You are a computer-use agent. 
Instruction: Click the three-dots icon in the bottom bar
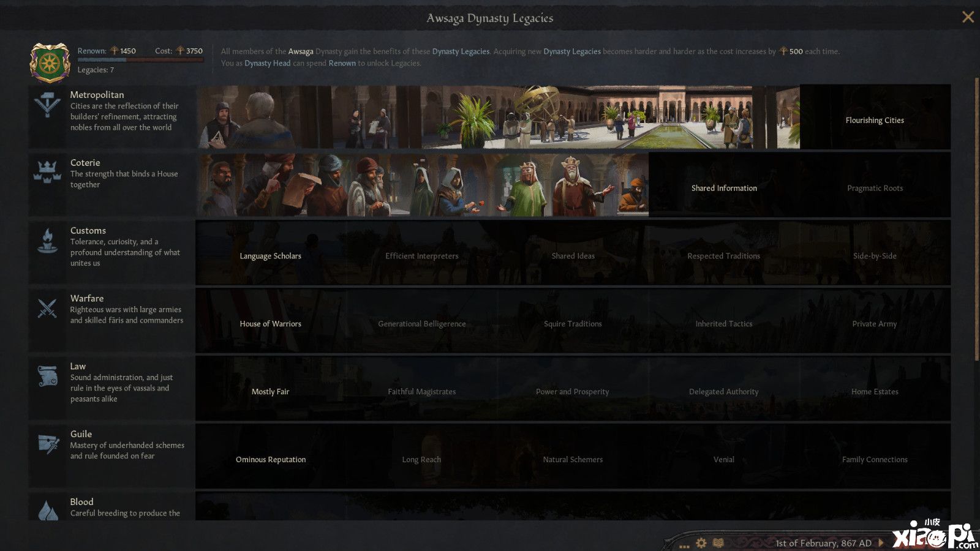[684, 545]
